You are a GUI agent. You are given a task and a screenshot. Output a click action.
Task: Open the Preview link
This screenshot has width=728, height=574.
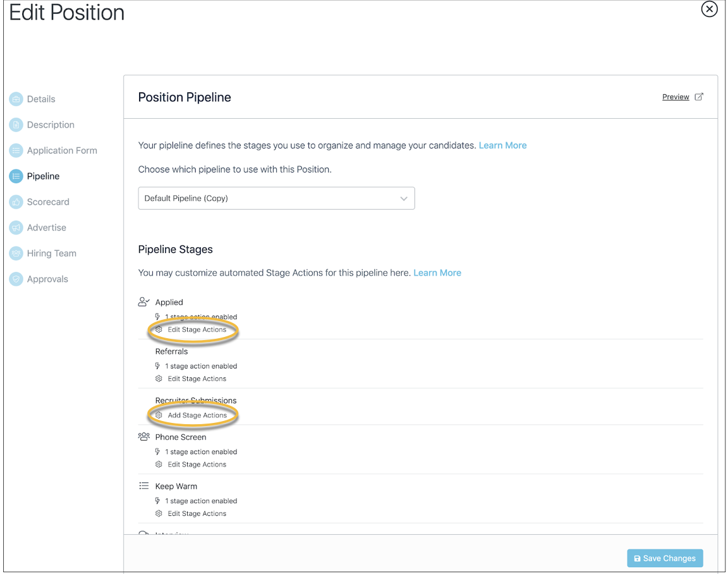pyautogui.click(x=676, y=97)
